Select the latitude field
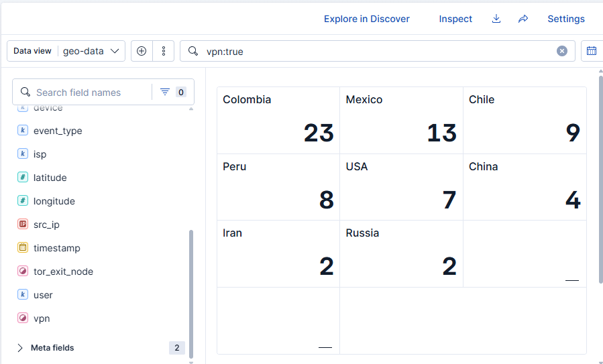 click(x=50, y=178)
